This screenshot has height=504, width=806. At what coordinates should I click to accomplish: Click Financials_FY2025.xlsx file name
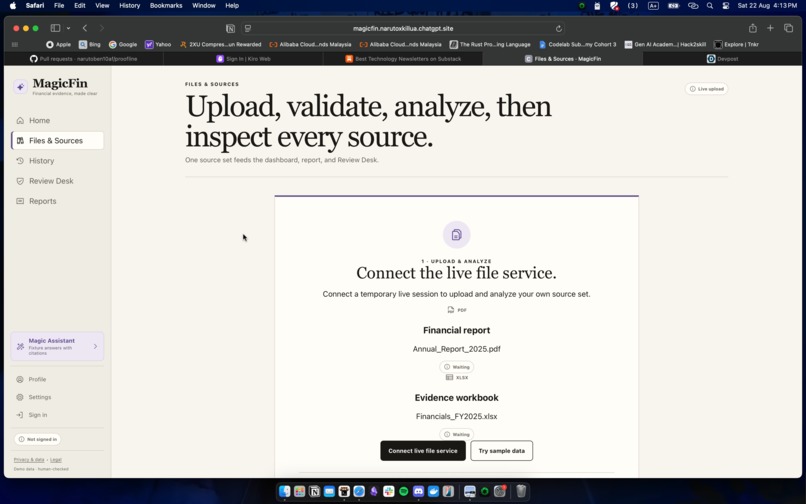coord(456,417)
